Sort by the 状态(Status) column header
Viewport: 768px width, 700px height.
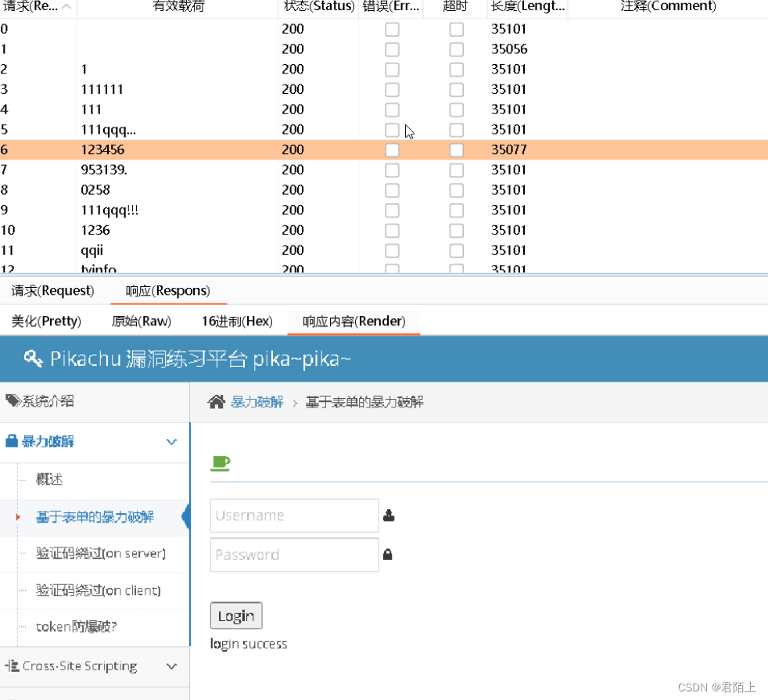coord(319,6)
